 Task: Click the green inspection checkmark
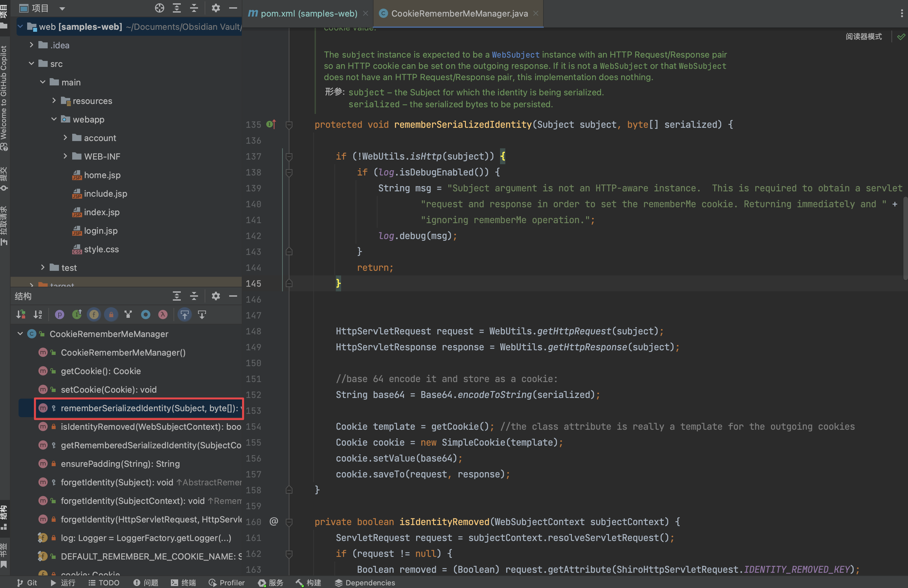coord(901,37)
